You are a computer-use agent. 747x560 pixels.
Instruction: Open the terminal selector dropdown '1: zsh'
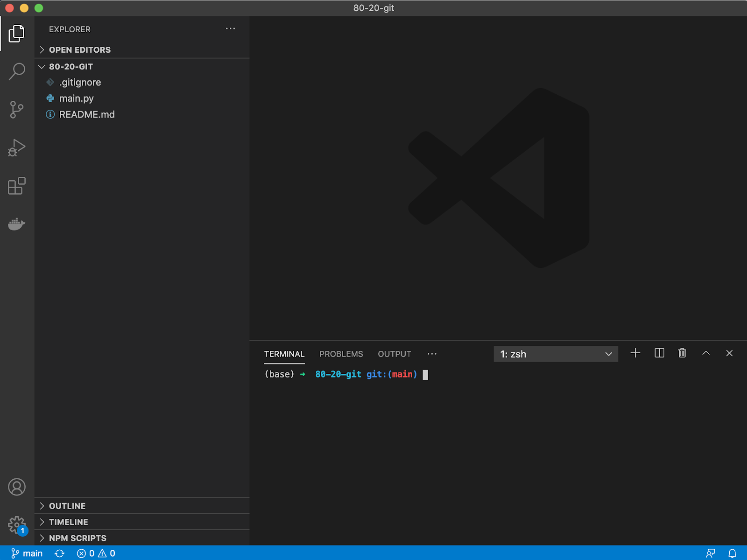[556, 354]
